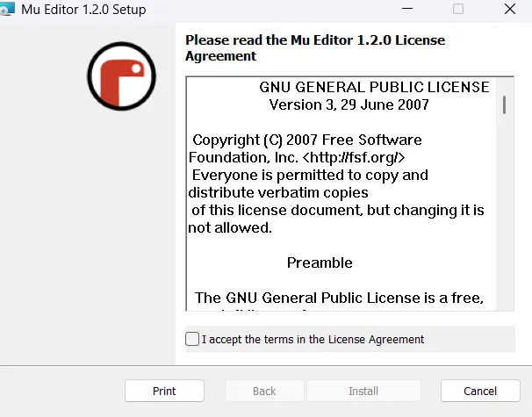Click the Mu Editor logo image

pos(121,76)
